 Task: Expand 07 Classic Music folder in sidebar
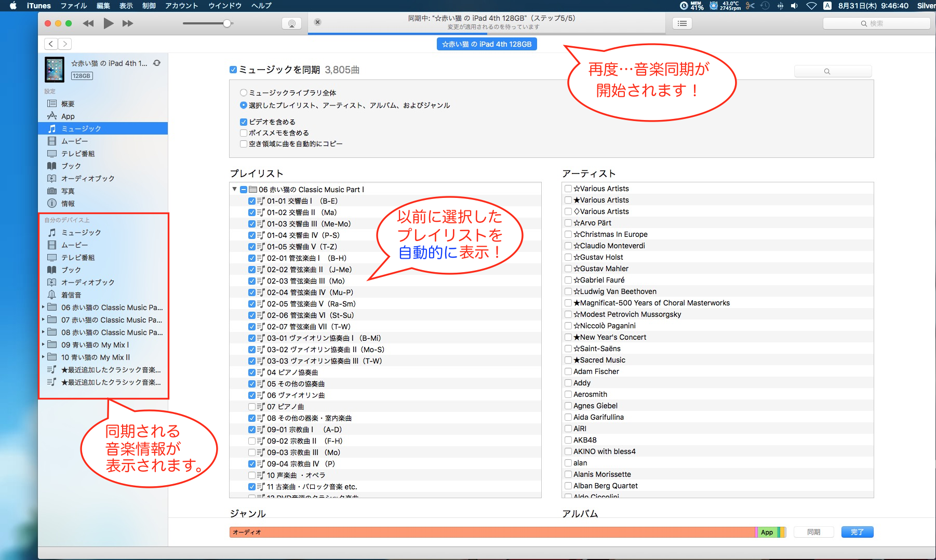point(43,319)
